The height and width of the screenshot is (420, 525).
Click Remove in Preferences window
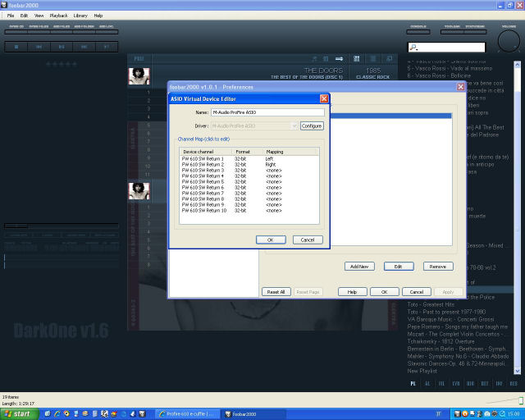click(x=438, y=267)
